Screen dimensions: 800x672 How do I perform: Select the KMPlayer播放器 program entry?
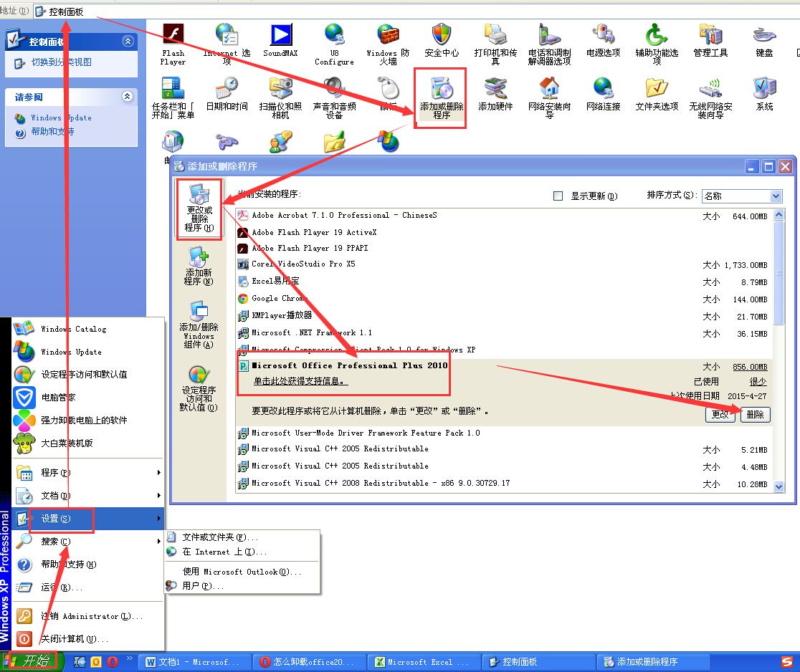(504, 316)
